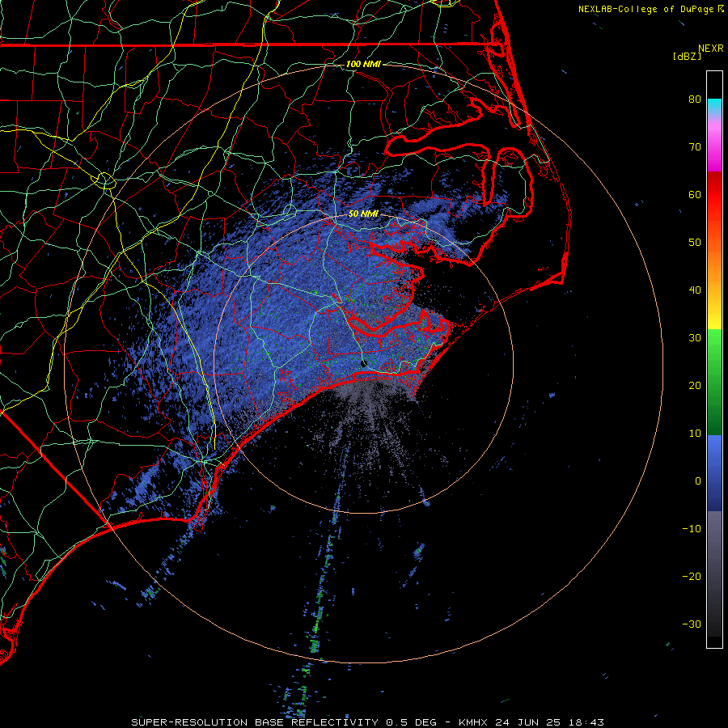Click the 60 dBZ scale value
The width and height of the screenshot is (728, 728).
695,194
